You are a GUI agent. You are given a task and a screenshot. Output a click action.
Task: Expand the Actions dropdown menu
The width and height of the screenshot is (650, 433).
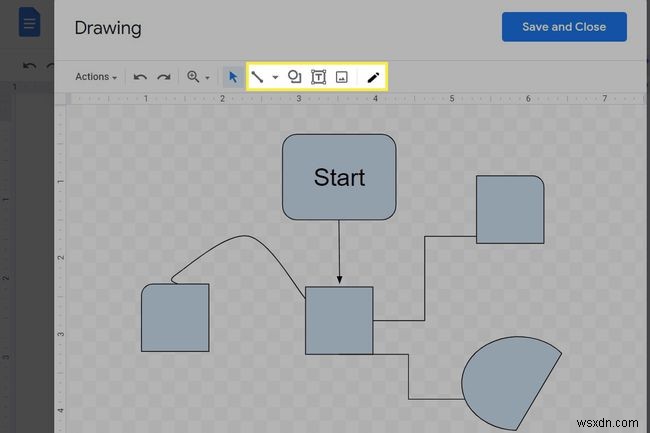point(96,77)
